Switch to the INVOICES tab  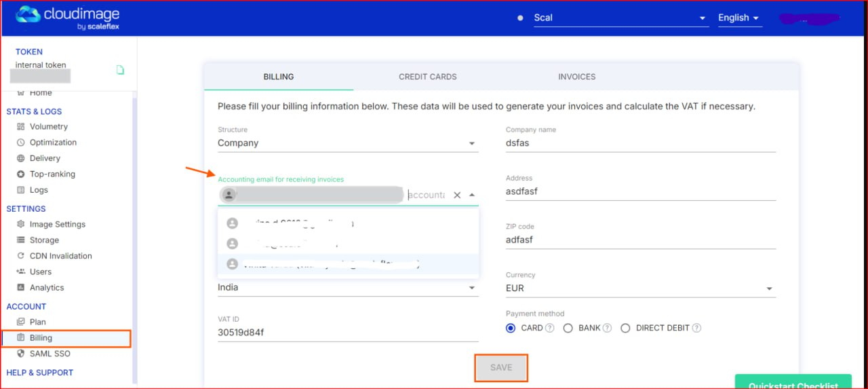tap(576, 77)
